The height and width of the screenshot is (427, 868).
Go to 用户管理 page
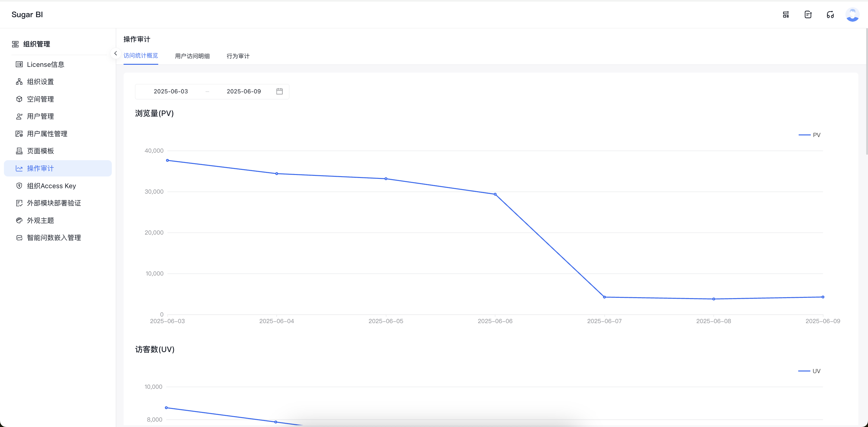[x=58, y=116]
